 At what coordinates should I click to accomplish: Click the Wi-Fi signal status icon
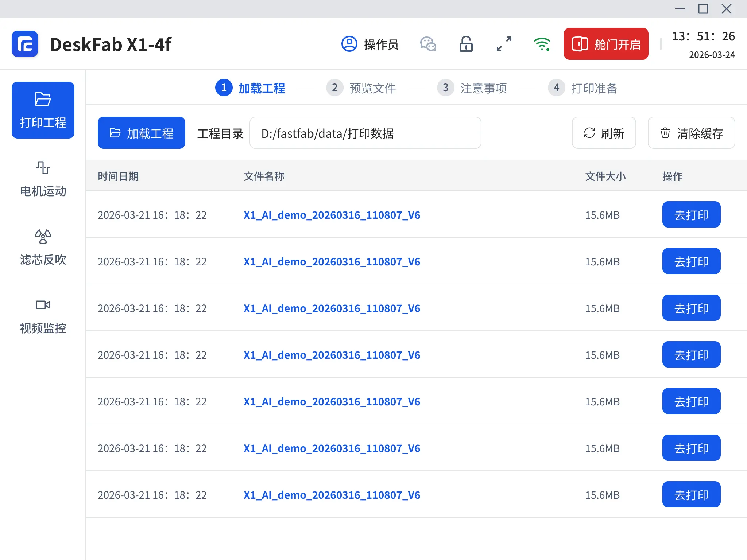[542, 44]
